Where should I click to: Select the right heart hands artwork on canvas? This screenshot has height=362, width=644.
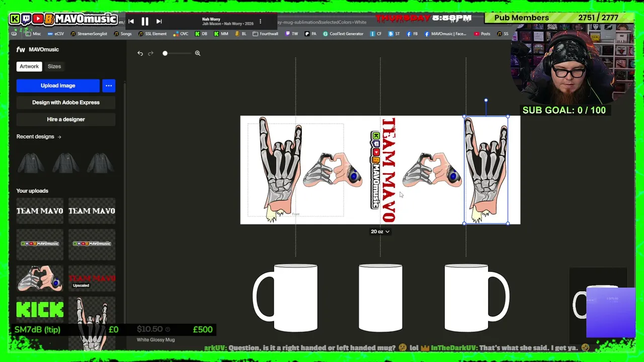pyautogui.click(x=432, y=170)
